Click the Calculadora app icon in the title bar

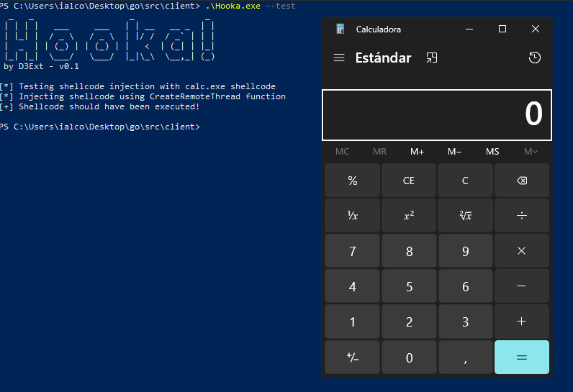pyautogui.click(x=340, y=29)
